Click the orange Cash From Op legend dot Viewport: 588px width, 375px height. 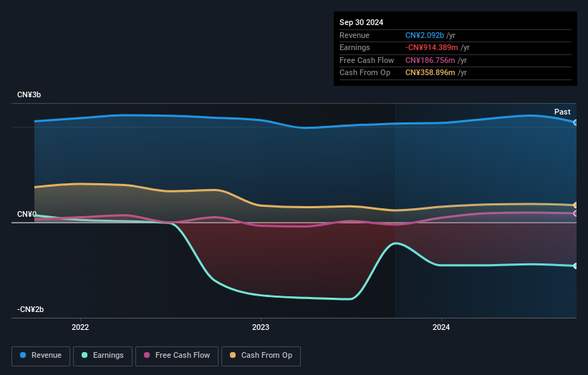click(x=233, y=355)
